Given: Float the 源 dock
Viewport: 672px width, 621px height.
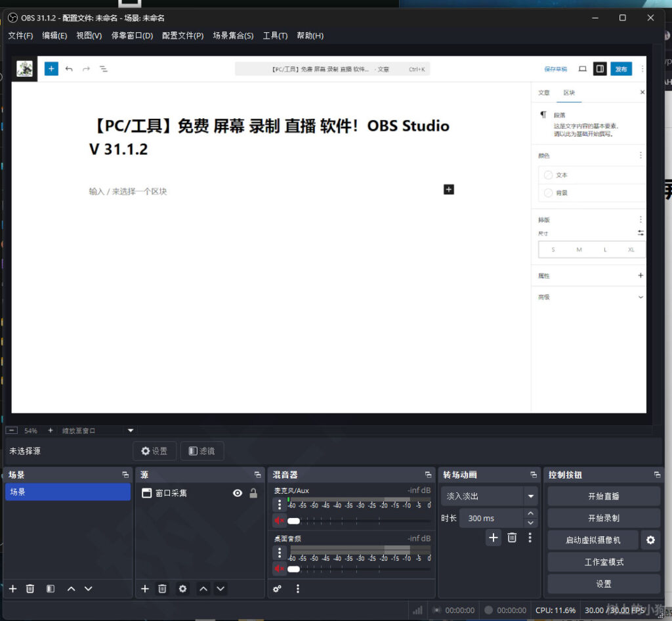Looking at the screenshot, I should tap(257, 475).
